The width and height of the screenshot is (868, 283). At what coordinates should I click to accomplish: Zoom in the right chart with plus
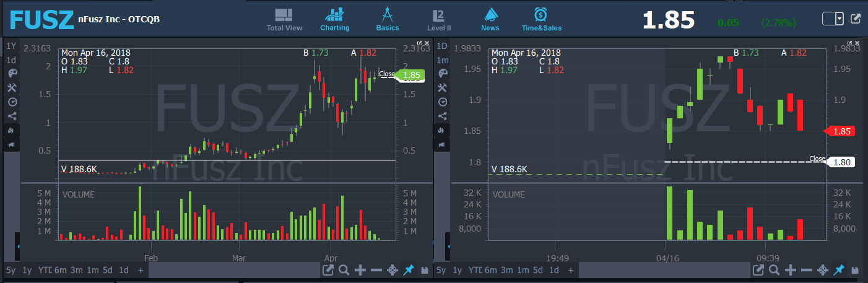[790, 270]
